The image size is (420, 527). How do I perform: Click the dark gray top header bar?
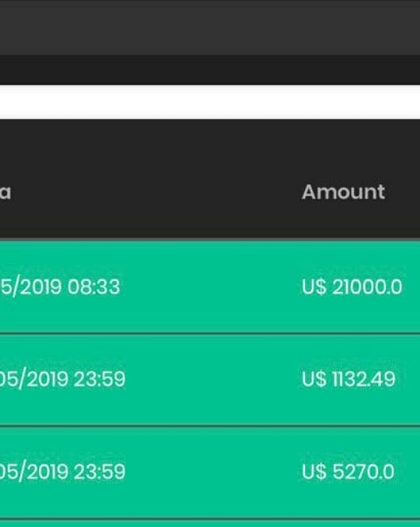[210, 27]
